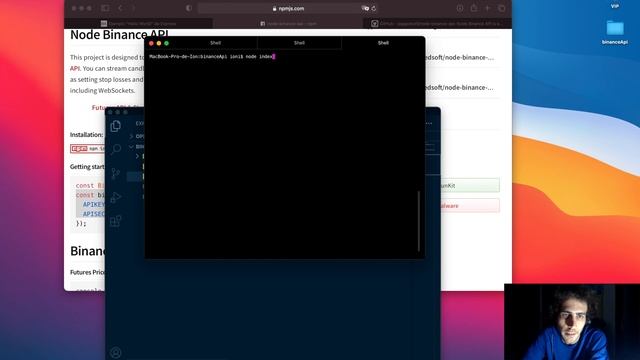This screenshot has height=360, width=640.
Task: Expand Open Editors section in VS Code
Action: click(x=137, y=136)
